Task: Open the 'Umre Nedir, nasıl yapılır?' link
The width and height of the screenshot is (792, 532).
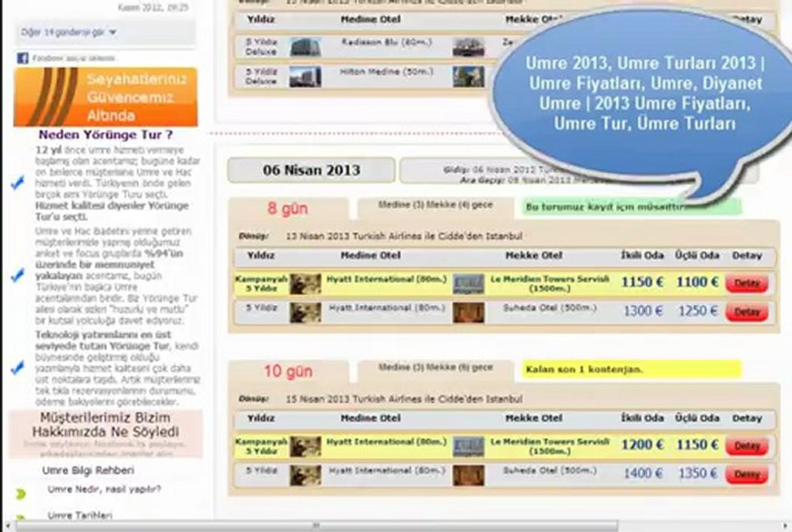Action: 104,489
